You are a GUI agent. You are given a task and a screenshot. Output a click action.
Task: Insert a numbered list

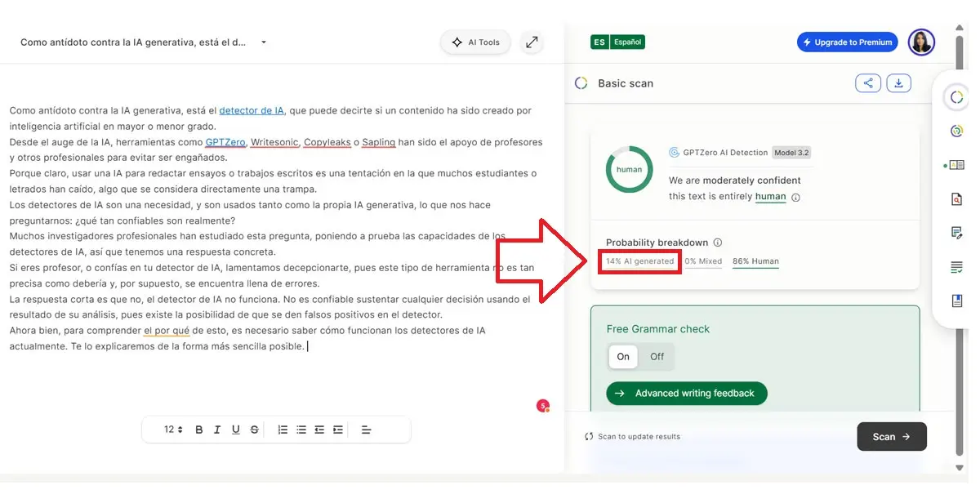(x=283, y=430)
